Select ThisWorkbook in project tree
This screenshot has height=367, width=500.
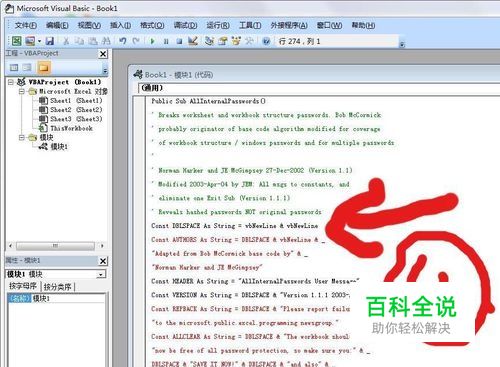[x=71, y=128]
